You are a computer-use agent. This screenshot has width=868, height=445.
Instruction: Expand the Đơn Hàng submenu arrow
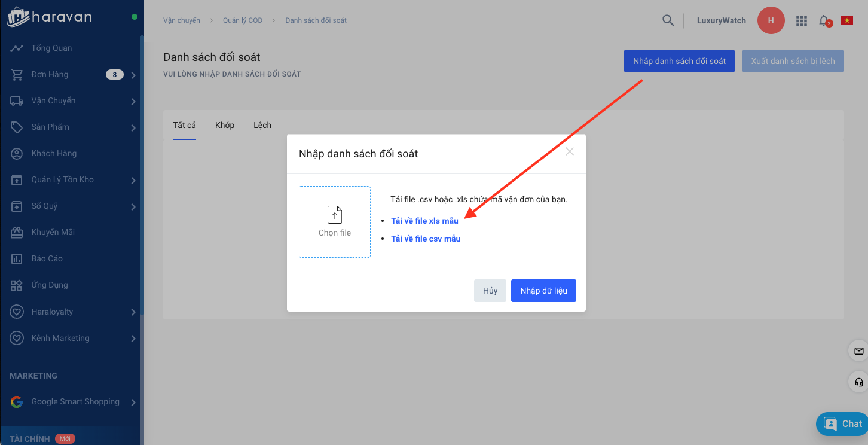pyautogui.click(x=133, y=75)
